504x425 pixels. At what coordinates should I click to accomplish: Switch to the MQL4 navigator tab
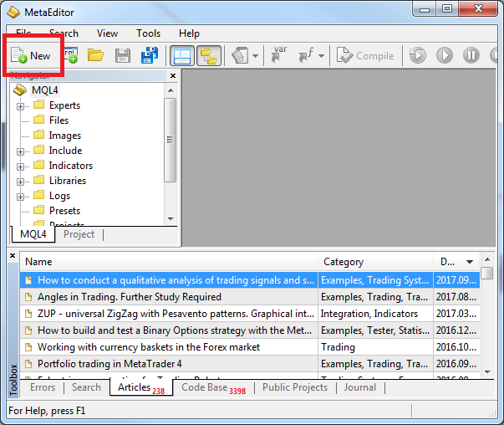(x=33, y=234)
